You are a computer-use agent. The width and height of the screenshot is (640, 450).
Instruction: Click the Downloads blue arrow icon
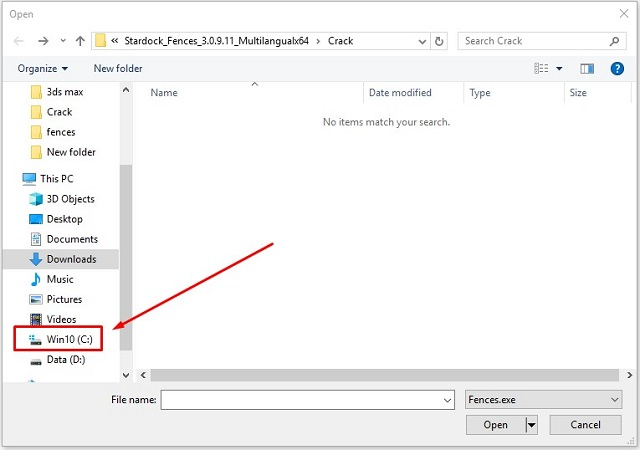tap(36, 259)
